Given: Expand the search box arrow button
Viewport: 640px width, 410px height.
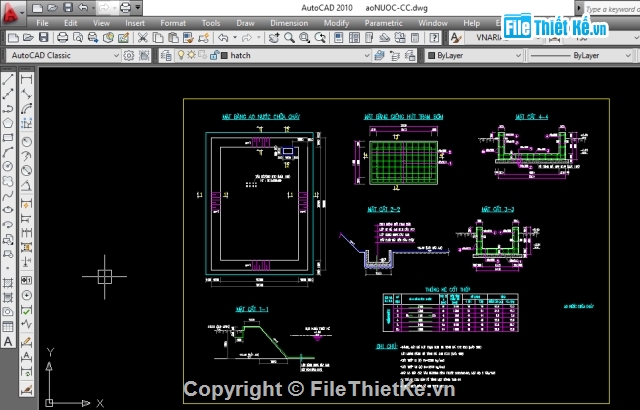Looking at the screenshot, I should tap(579, 8).
